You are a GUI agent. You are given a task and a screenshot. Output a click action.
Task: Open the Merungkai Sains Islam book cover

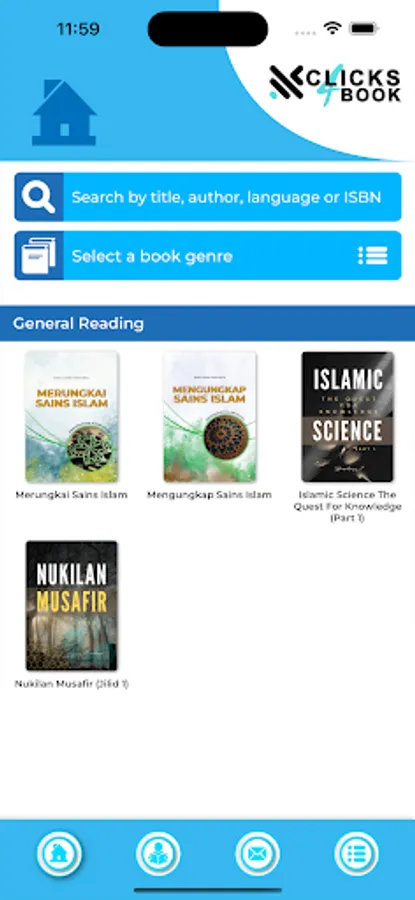pyautogui.click(x=72, y=417)
